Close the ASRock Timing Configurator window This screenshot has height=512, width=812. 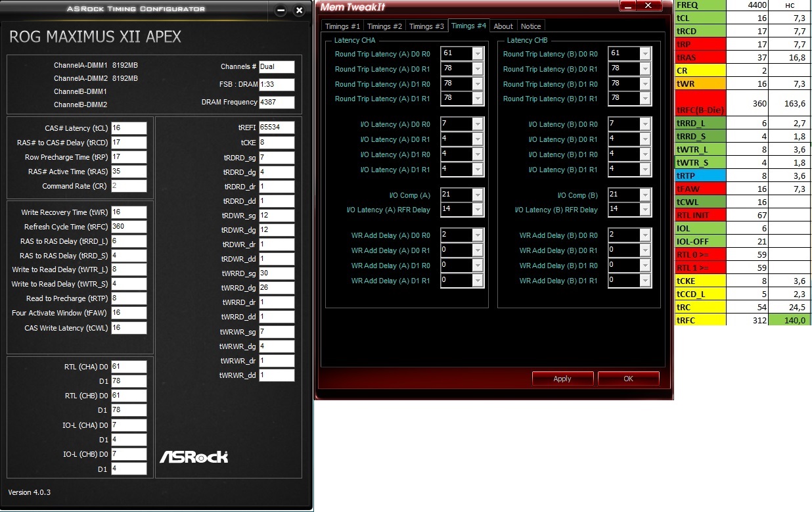tap(299, 10)
